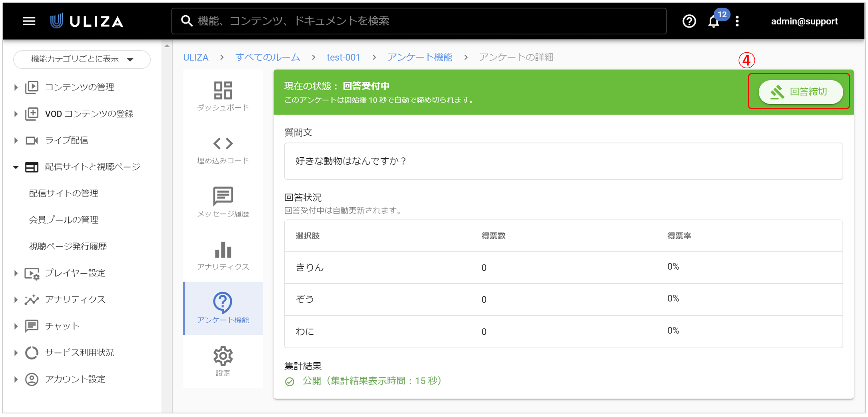Screen dimensions: 868x417
Task: Click the search magnifier icon
Action: (x=187, y=21)
